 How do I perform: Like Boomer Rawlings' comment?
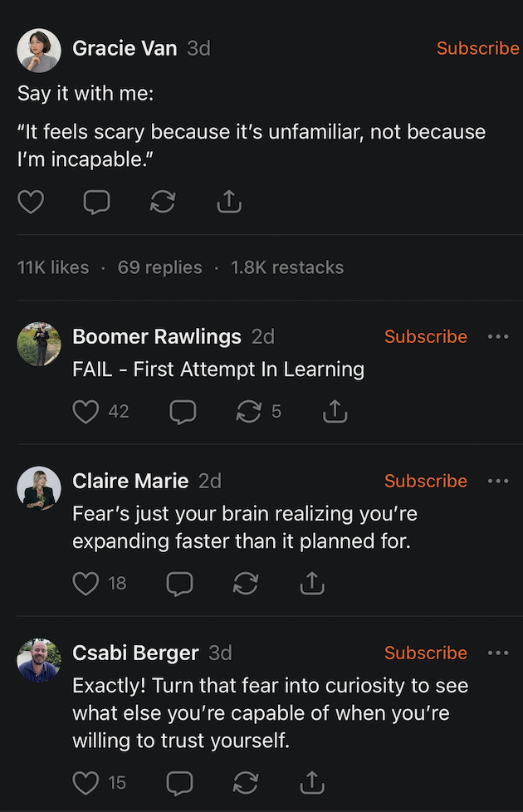[86, 411]
